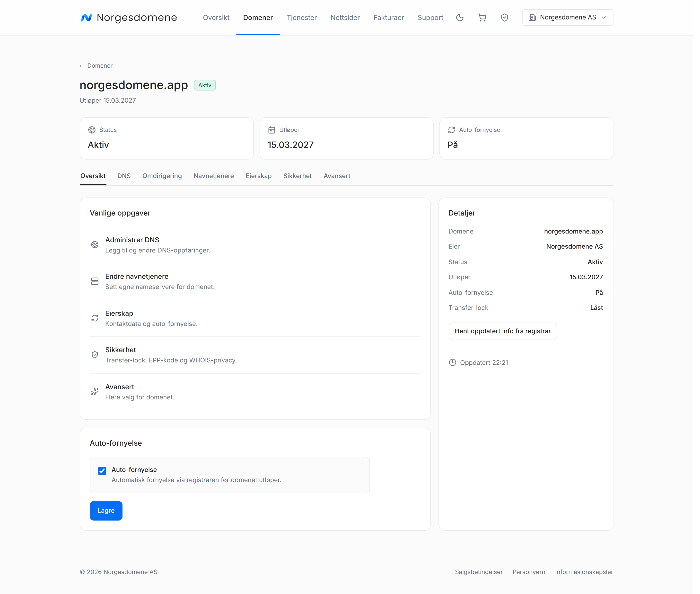This screenshot has width=700, height=594.
Task: Click the Norgesdomene AS owner value in Detaljer
Action: pos(574,246)
